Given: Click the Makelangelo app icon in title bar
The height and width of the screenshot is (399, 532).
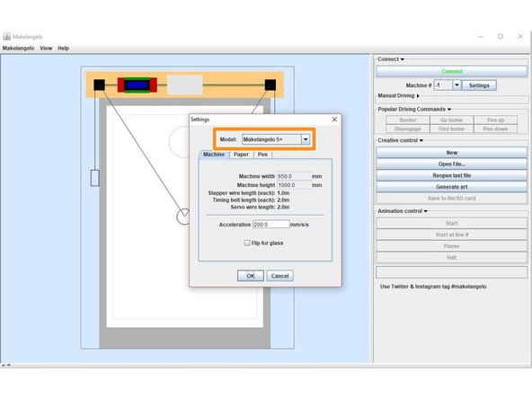Looking at the screenshot, I should 7,36.
